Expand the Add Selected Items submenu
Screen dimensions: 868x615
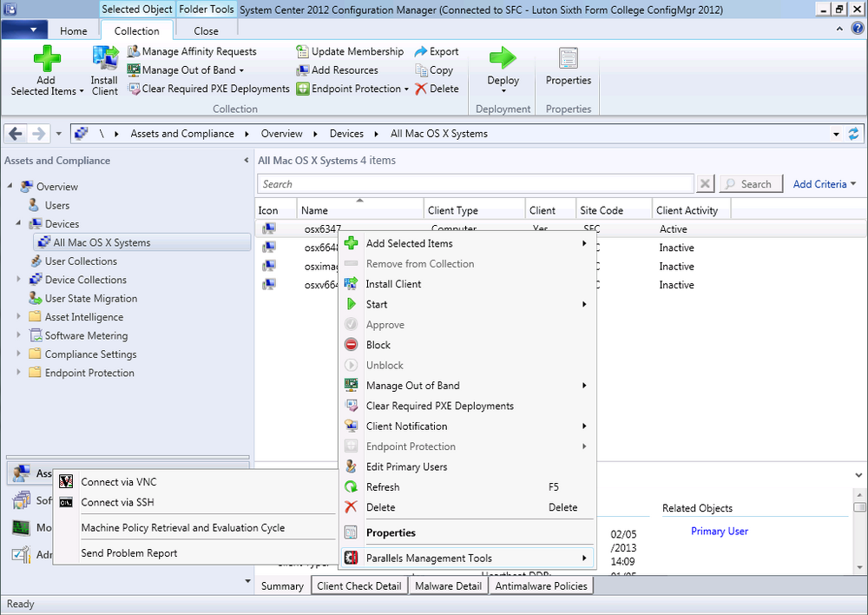584,243
